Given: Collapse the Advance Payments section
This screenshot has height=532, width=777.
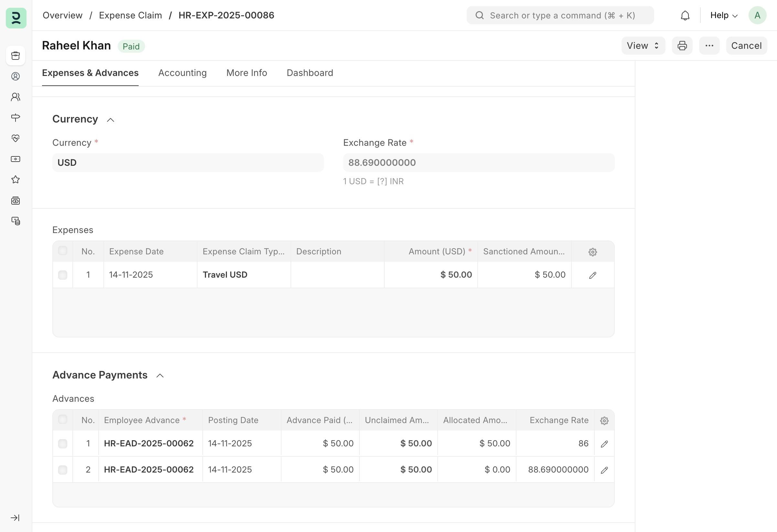Looking at the screenshot, I should (160, 376).
